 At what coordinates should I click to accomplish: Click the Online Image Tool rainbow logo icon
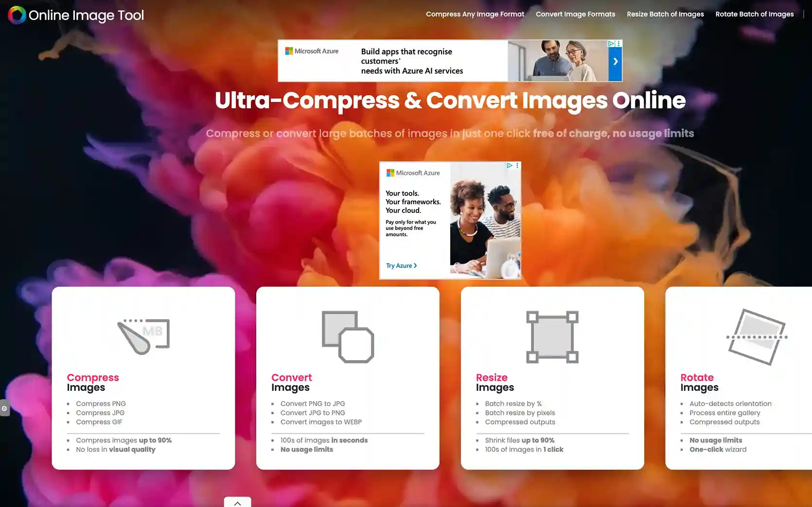coord(17,15)
